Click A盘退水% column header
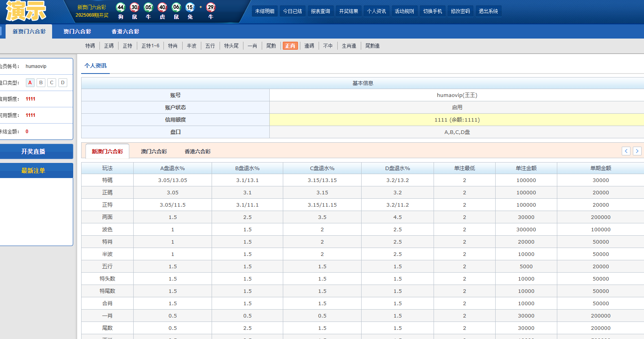This screenshot has height=339, width=644. click(173, 168)
